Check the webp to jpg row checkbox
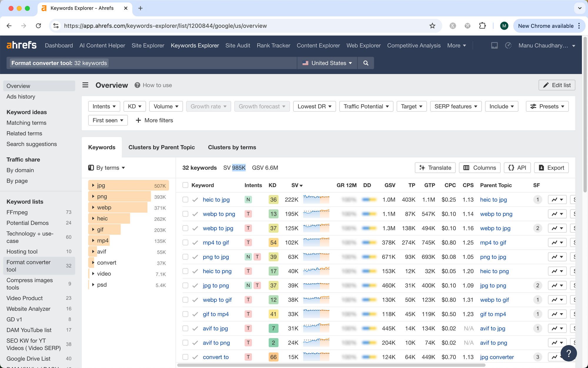The image size is (588, 368). tap(185, 228)
